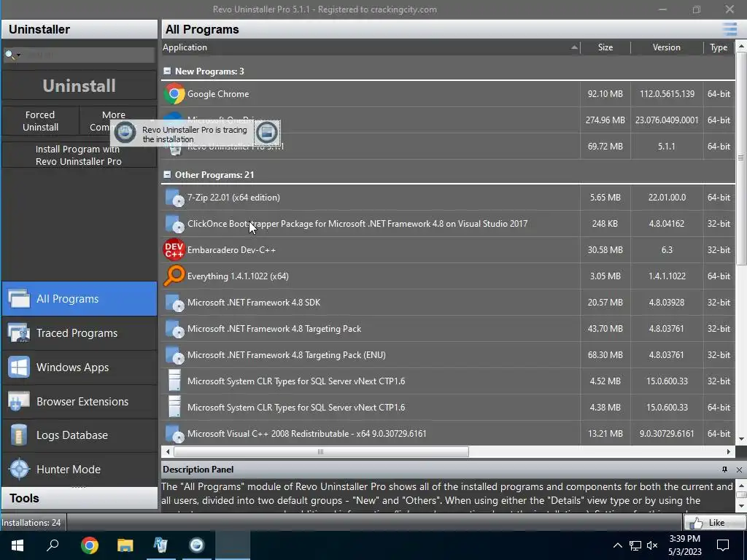Close the Description Panel
The width and height of the screenshot is (747, 560).
tap(739, 470)
